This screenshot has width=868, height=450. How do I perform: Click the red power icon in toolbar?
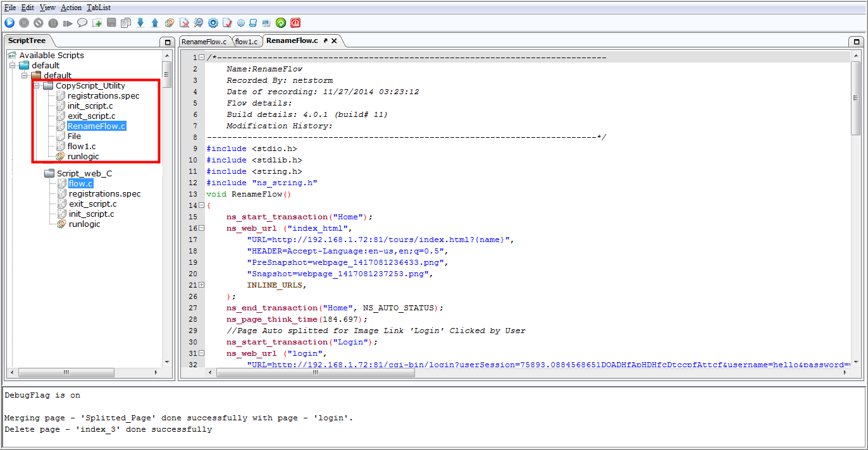tap(295, 23)
